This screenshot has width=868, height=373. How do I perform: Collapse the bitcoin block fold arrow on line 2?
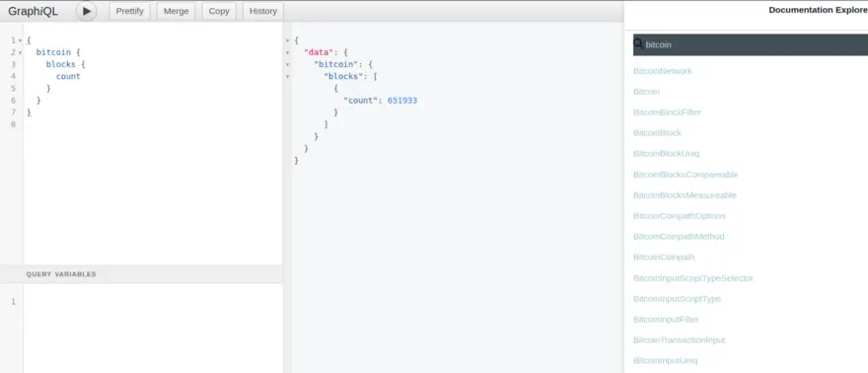(21, 52)
